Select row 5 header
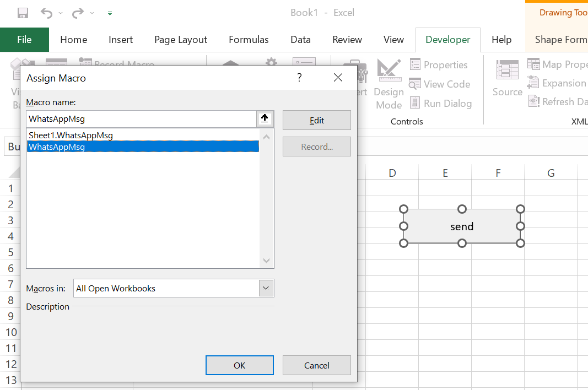Screen dimensions: 588x390 tap(10, 252)
